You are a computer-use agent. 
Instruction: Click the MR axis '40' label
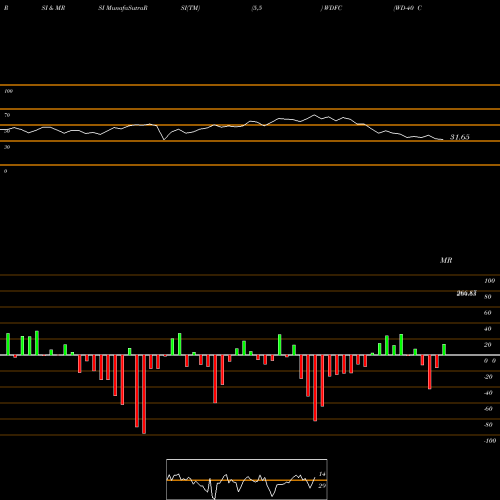click(488, 329)
